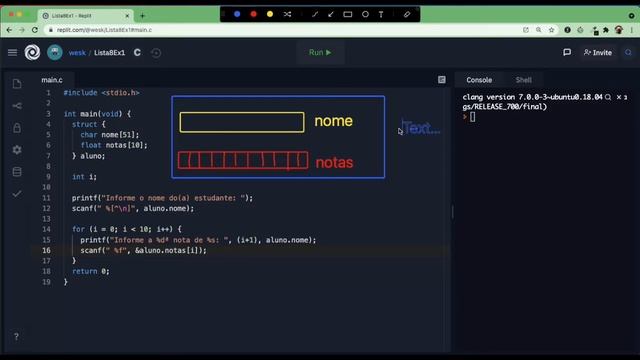Select the red annotation color
Viewport: 640px width, 360px height.
click(253, 14)
